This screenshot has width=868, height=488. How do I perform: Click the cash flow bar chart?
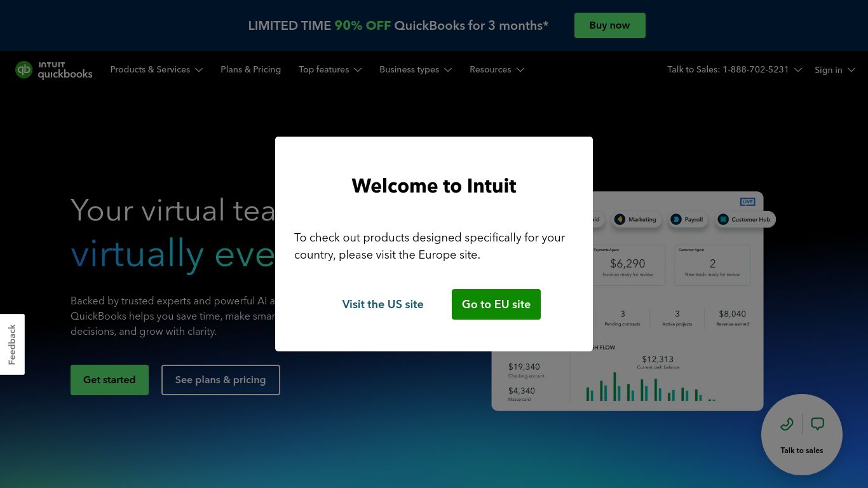coord(651,386)
